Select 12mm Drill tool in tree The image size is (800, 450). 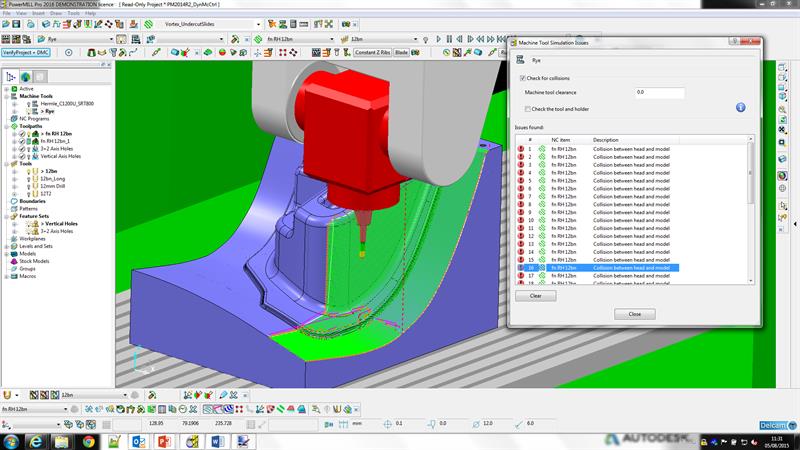coord(53,186)
